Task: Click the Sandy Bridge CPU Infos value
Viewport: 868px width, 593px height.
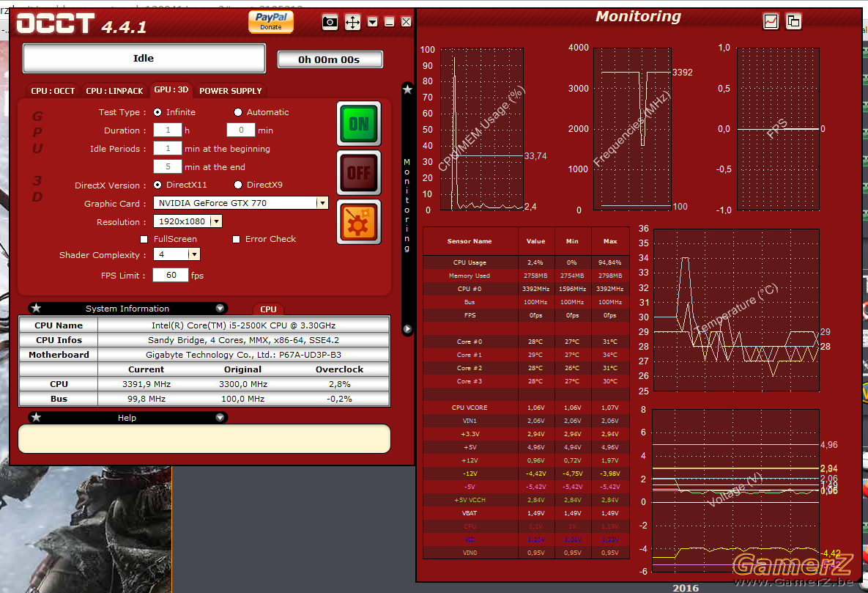Action: click(x=244, y=339)
